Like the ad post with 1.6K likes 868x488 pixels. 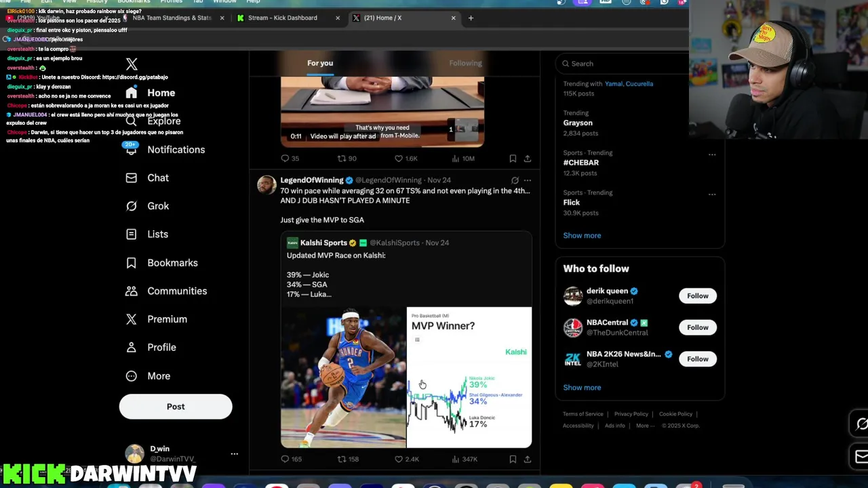point(406,159)
